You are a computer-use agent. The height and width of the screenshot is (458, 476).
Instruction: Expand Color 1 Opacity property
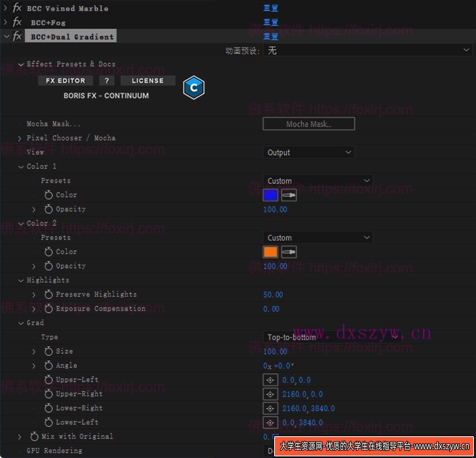[34, 209]
